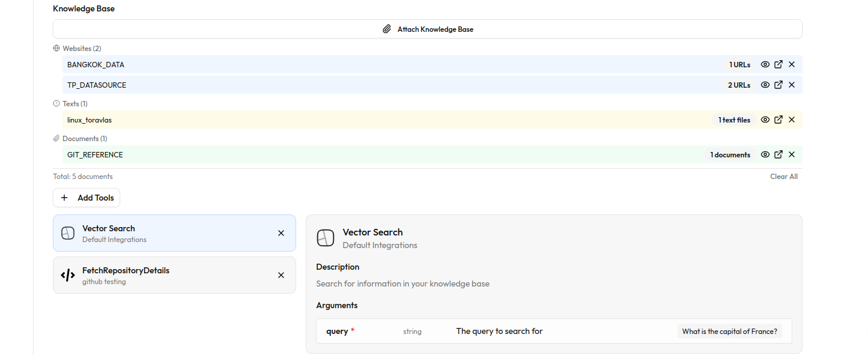Viewport: 868px width, 355px height.
Task: Click the info icon beside Texts header
Action: point(56,103)
